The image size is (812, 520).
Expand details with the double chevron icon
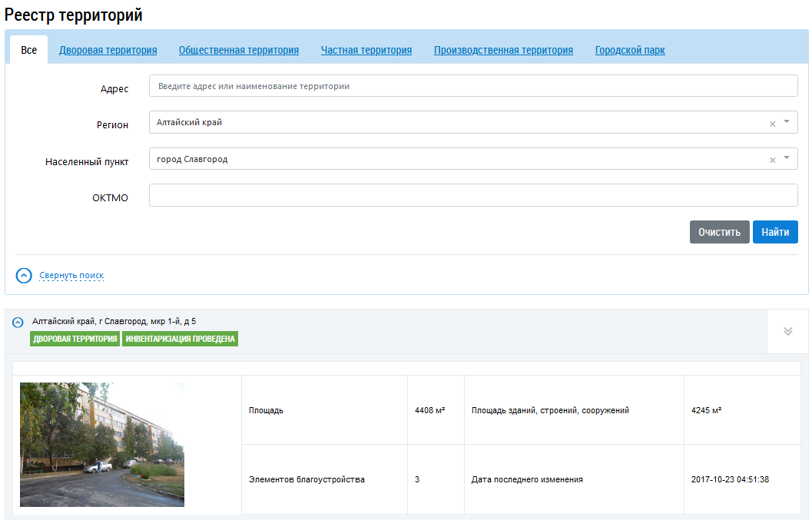[x=787, y=331]
